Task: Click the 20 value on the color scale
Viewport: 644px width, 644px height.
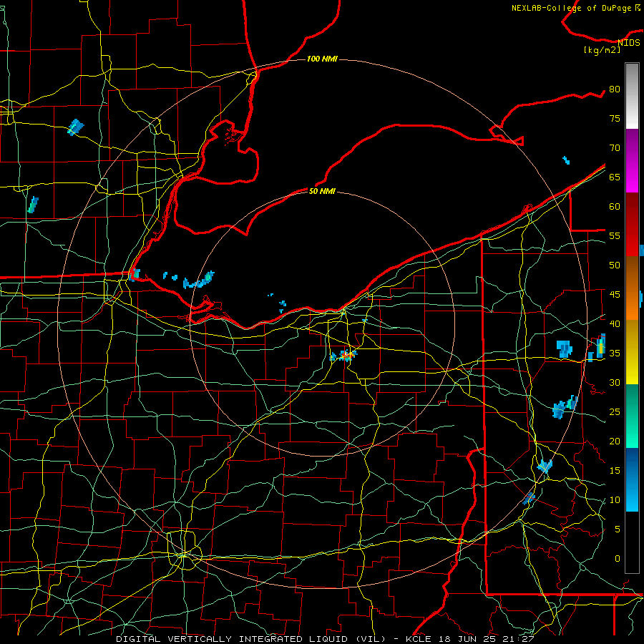Action: click(615, 441)
